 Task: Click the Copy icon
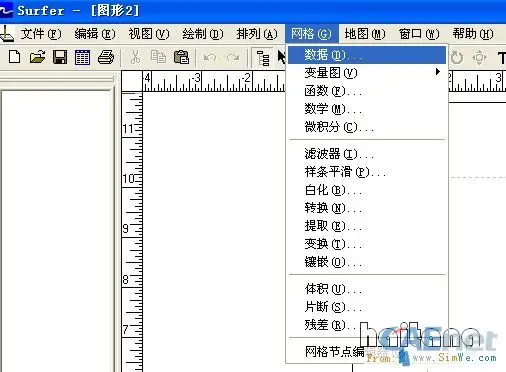pos(158,57)
